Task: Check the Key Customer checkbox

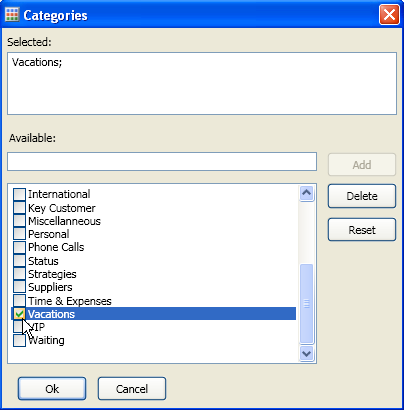Action: [19, 208]
